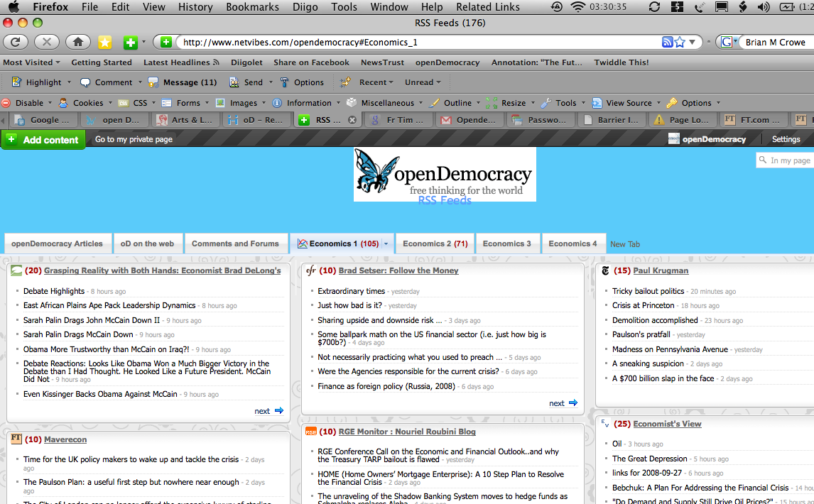Image resolution: width=814 pixels, height=504 pixels.
Task: Click the yellow star bookmark toolbar icon
Action: tap(105, 43)
